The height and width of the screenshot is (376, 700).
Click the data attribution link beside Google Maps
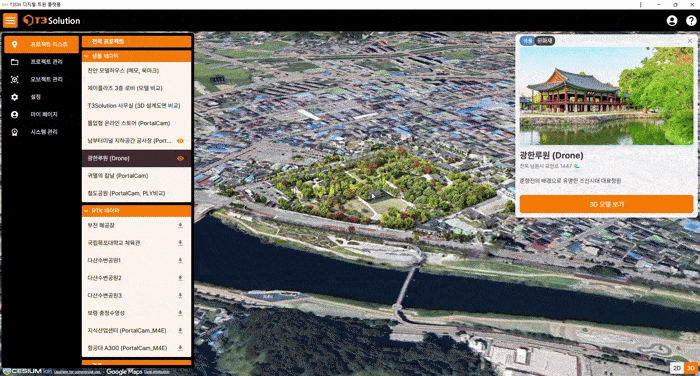pyautogui.click(x=157, y=372)
